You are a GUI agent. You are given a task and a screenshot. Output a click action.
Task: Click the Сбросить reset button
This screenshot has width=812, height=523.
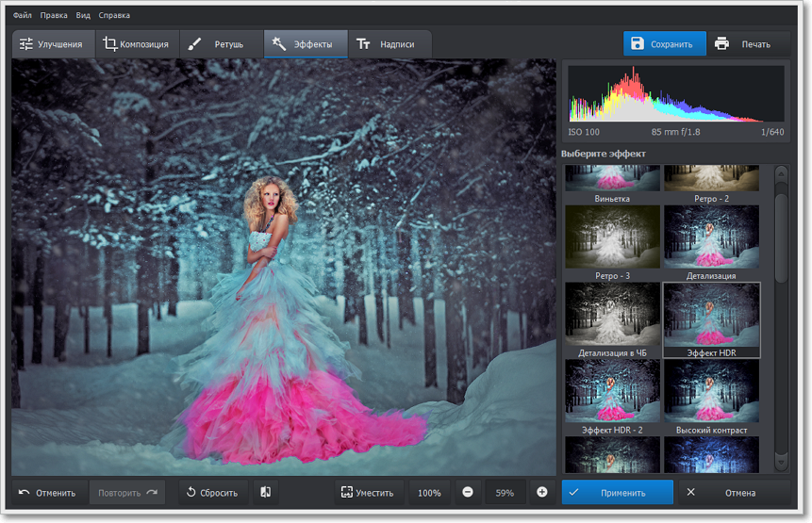(x=213, y=493)
